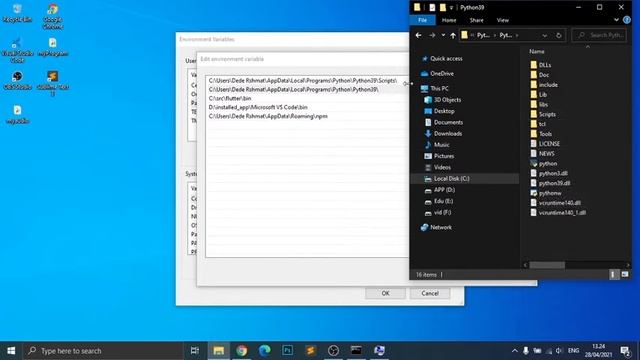Open the Recycle Bin desktop icon

tap(17, 13)
